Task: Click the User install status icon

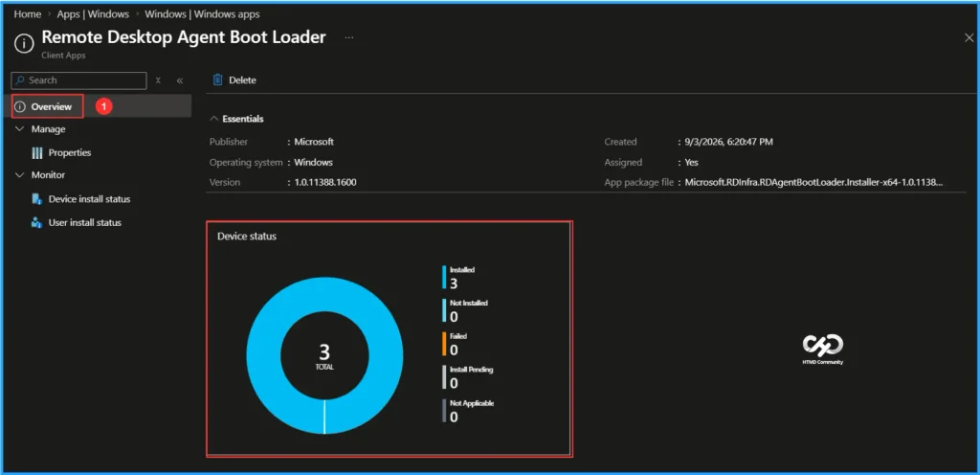Action: pyautogui.click(x=37, y=222)
